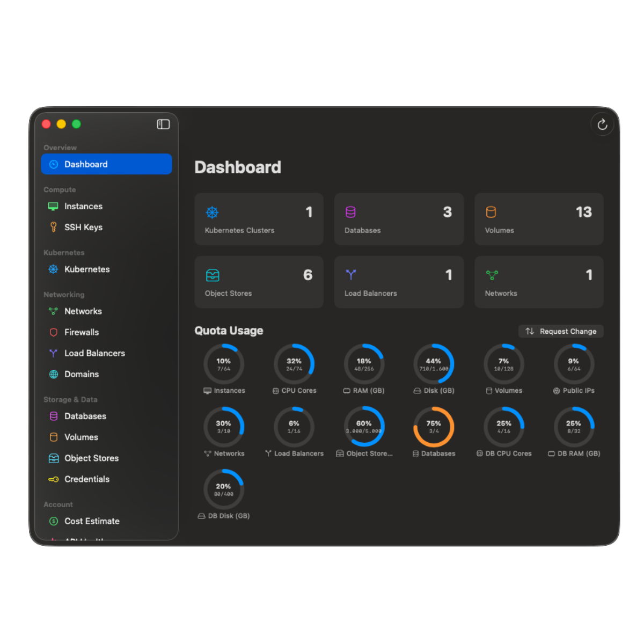Click the Volumes icon in sidebar
Screen dimensions: 644x644
pyautogui.click(x=53, y=437)
